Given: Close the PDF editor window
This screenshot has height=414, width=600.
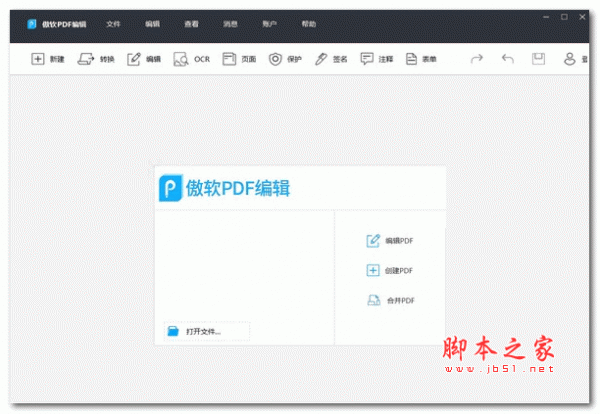Looking at the screenshot, I should (x=582, y=17).
